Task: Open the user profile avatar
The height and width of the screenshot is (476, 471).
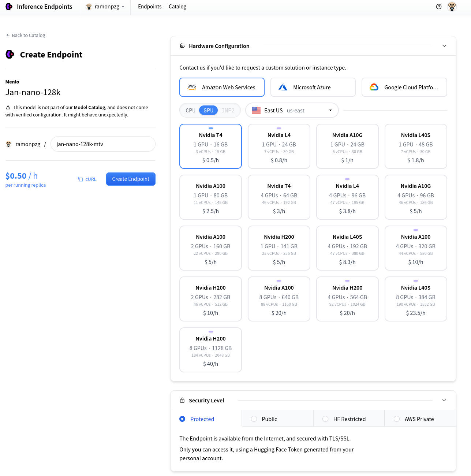Action: (452, 7)
